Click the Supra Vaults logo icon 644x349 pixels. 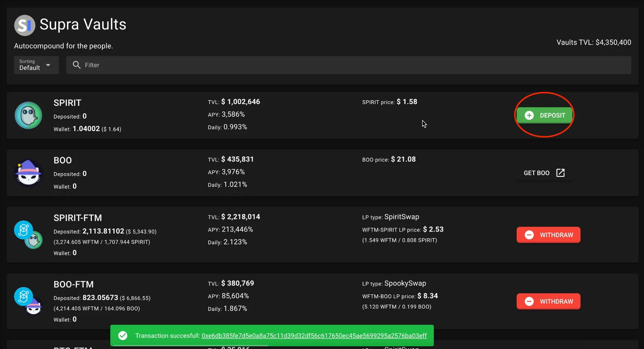[x=25, y=25]
